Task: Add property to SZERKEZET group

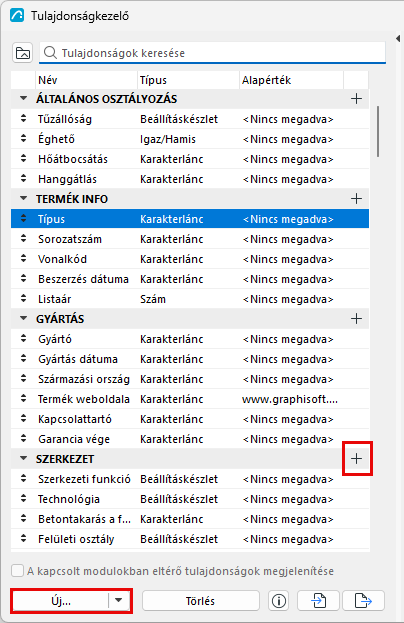Action: point(357,459)
